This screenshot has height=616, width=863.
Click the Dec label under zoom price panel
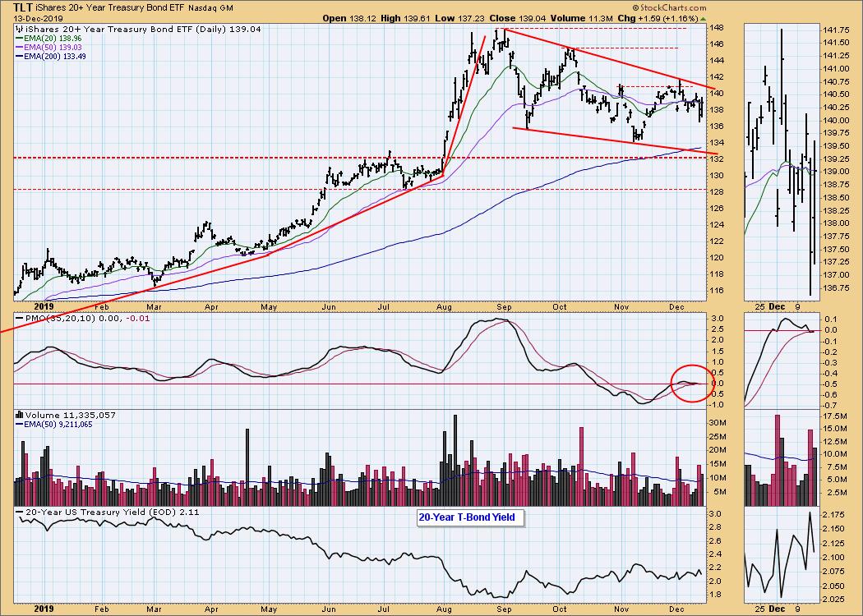click(x=777, y=307)
